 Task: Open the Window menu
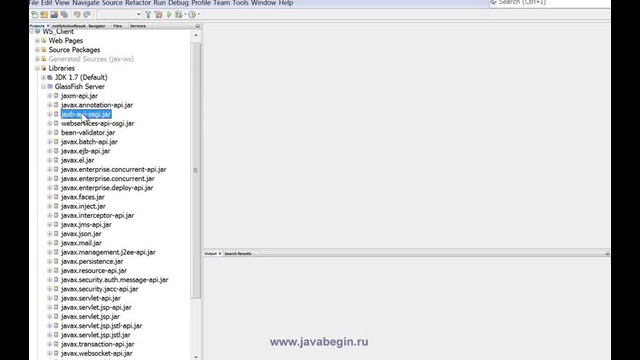coord(264,3)
